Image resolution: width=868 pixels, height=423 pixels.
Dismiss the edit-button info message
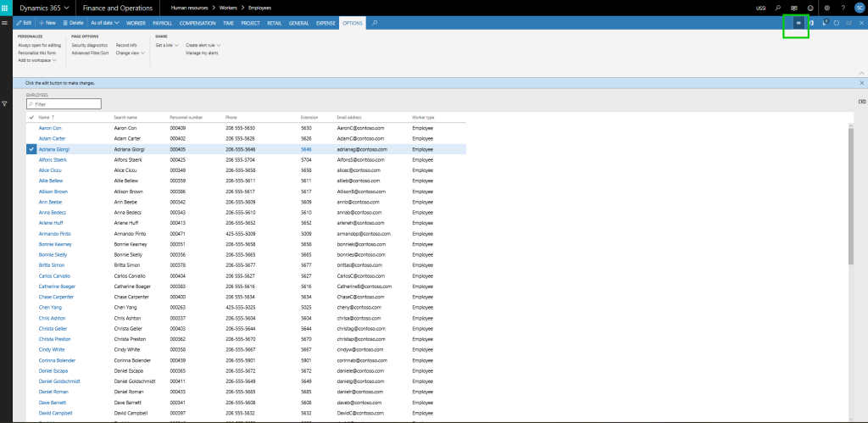pos(861,82)
